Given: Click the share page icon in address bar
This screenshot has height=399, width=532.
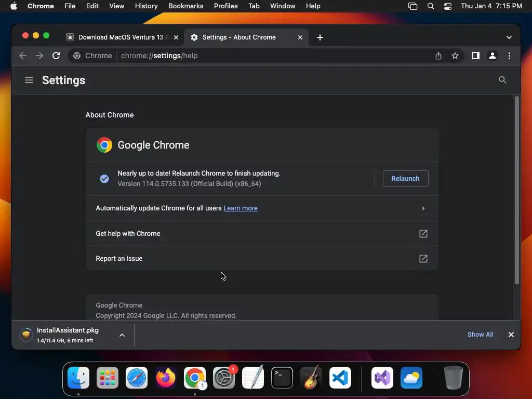Looking at the screenshot, I should pos(438,56).
